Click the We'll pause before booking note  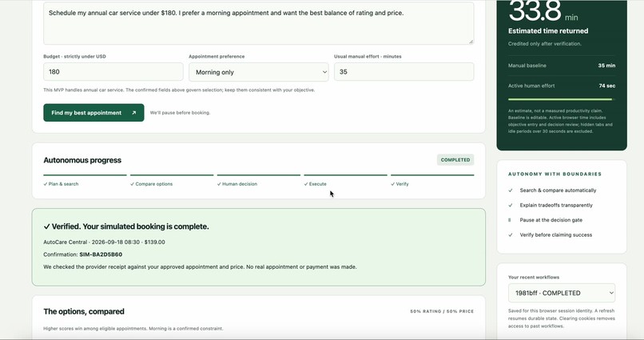point(180,113)
